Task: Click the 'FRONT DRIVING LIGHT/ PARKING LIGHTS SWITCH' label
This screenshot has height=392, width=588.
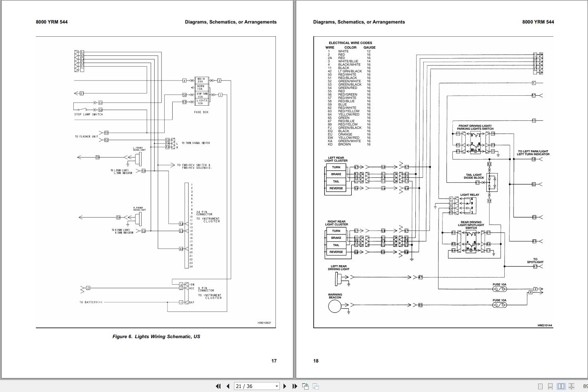Action: (x=475, y=127)
